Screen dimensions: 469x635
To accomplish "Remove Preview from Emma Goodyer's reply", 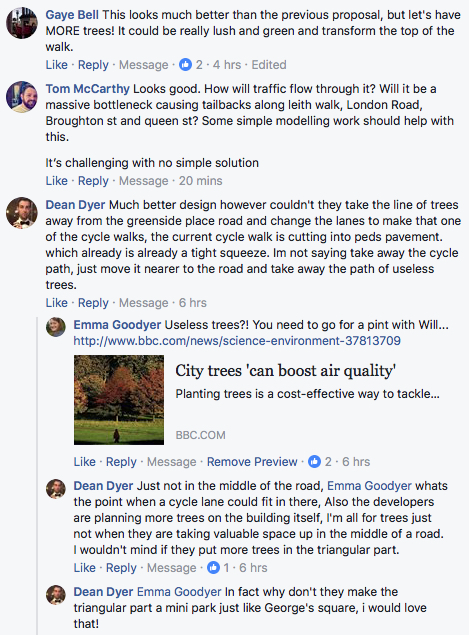I will pos(252,462).
